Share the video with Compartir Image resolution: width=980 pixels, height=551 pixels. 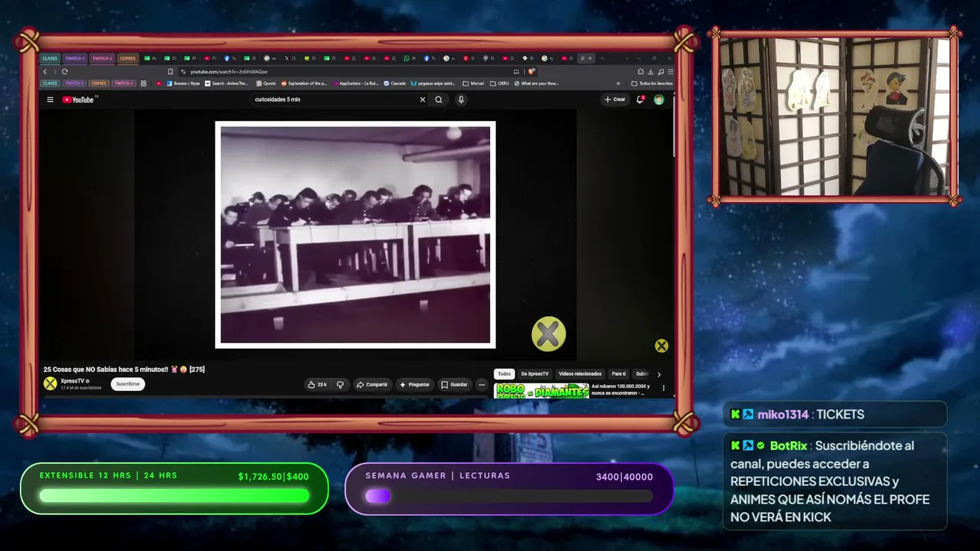pyautogui.click(x=372, y=384)
